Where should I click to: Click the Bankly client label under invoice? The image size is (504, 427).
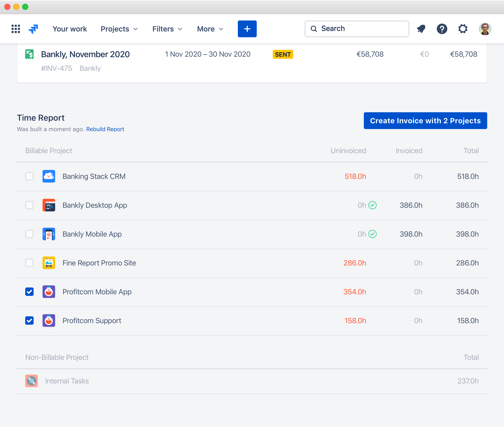pyautogui.click(x=90, y=68)
